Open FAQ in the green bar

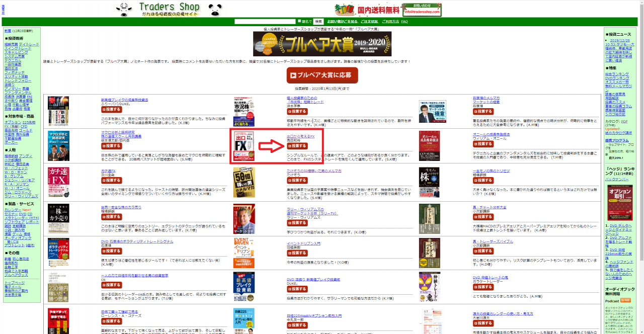405,22
